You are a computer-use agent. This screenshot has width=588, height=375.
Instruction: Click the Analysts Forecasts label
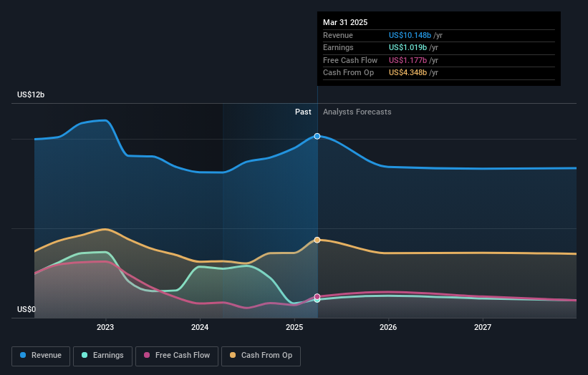click(357, 112)
